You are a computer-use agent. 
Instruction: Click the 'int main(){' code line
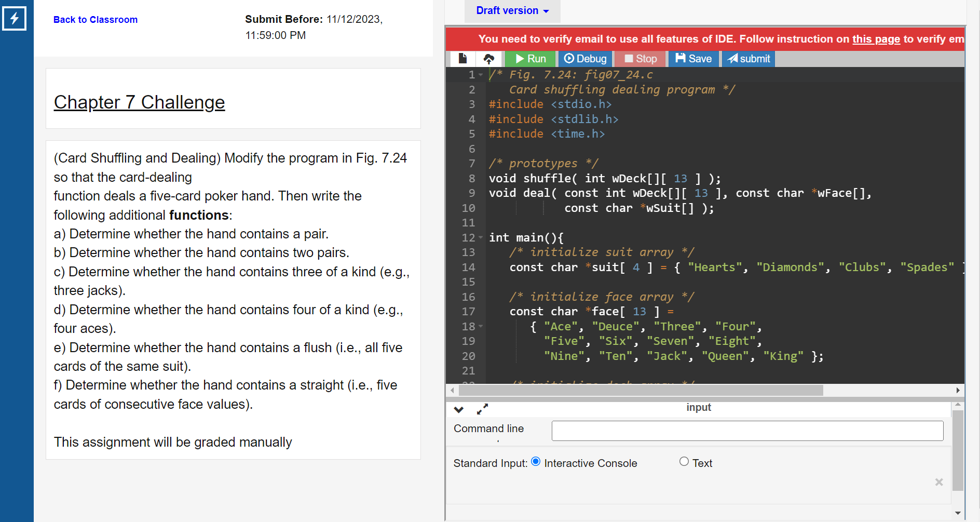[526, 238]
